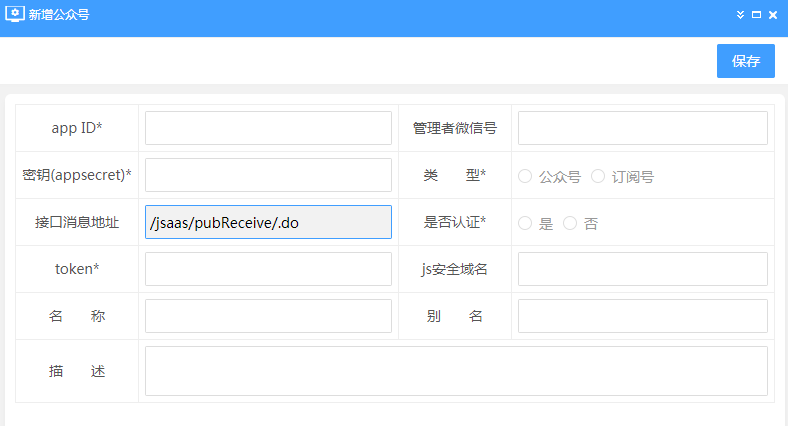Screen dimensions: 788x426
Task: Select the 订阅号 radio option
Action: tap(598, 176)
